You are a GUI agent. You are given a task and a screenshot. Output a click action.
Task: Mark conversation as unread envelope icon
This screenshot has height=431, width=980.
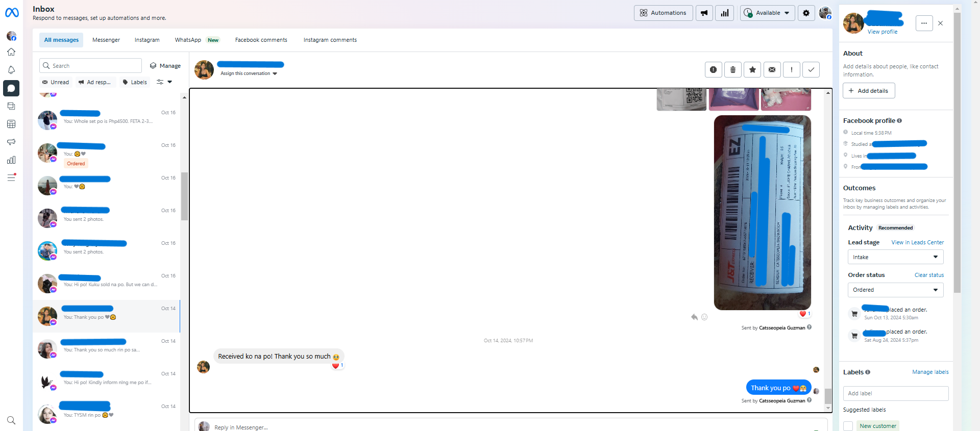point(772,70)
